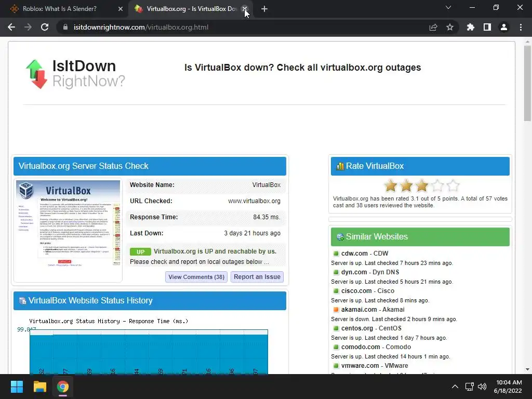Click the Status History header icon

point(23,301)
